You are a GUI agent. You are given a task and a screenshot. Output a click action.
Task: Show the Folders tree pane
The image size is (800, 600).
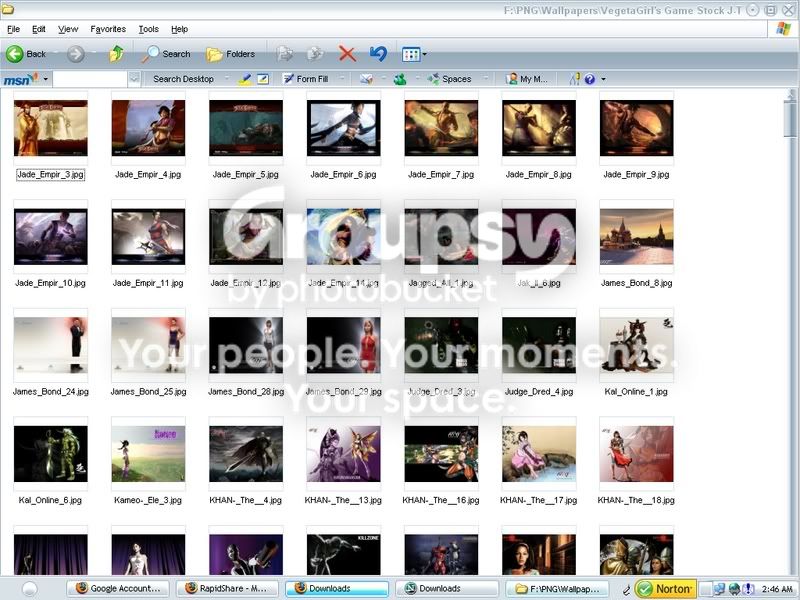231,54
